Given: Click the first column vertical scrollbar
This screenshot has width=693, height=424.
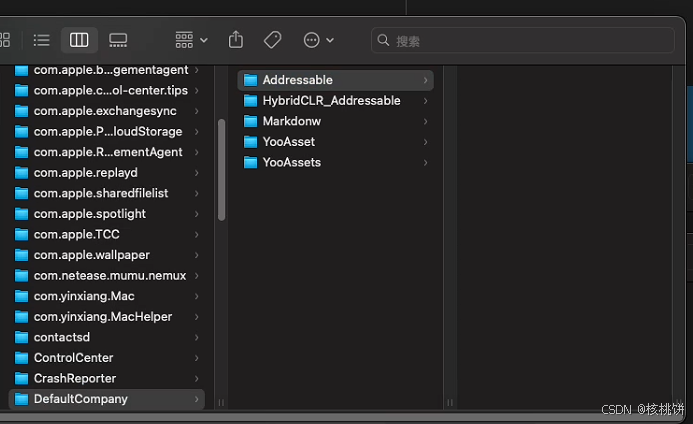Looking at the screenshot, I should [221, 170].
